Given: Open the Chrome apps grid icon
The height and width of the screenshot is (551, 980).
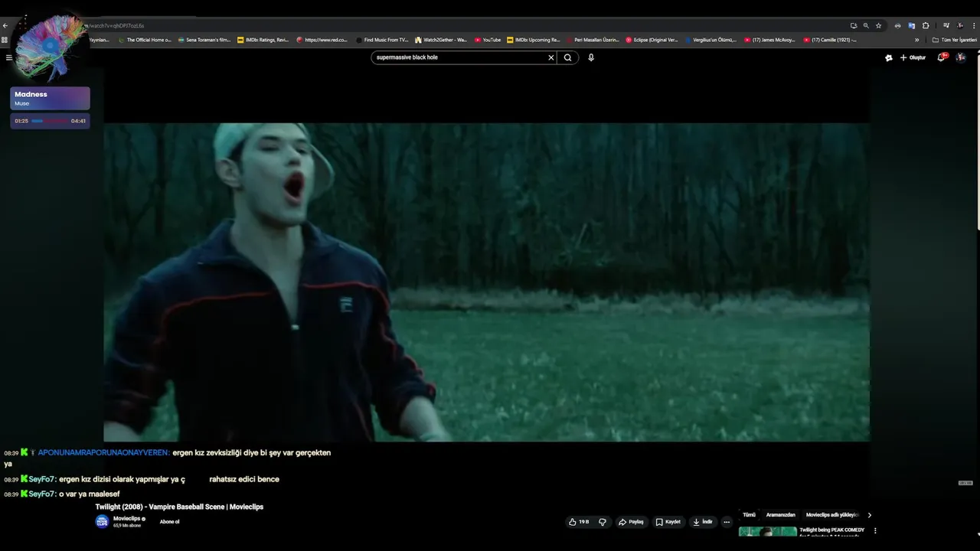Looking at the screenshot, I should pyautogui.click(x=5, y=40).
